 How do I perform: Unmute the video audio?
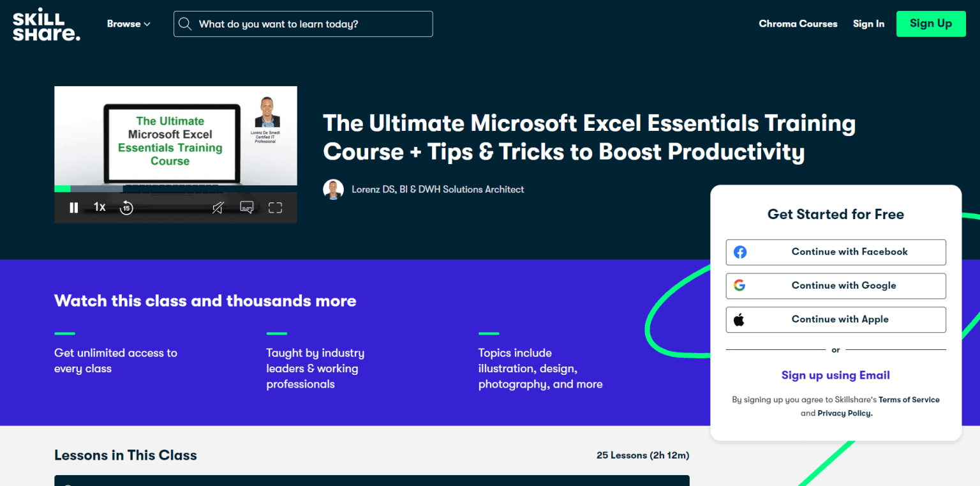(218, 208)
